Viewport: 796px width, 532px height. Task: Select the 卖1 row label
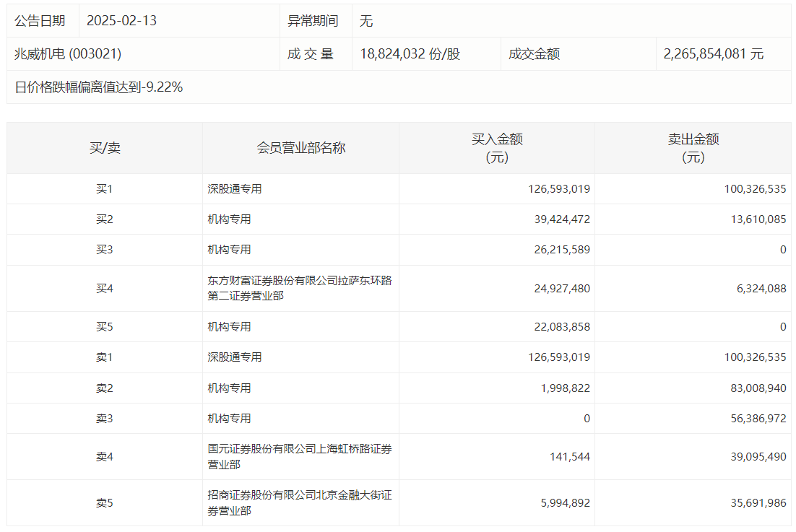105,357
